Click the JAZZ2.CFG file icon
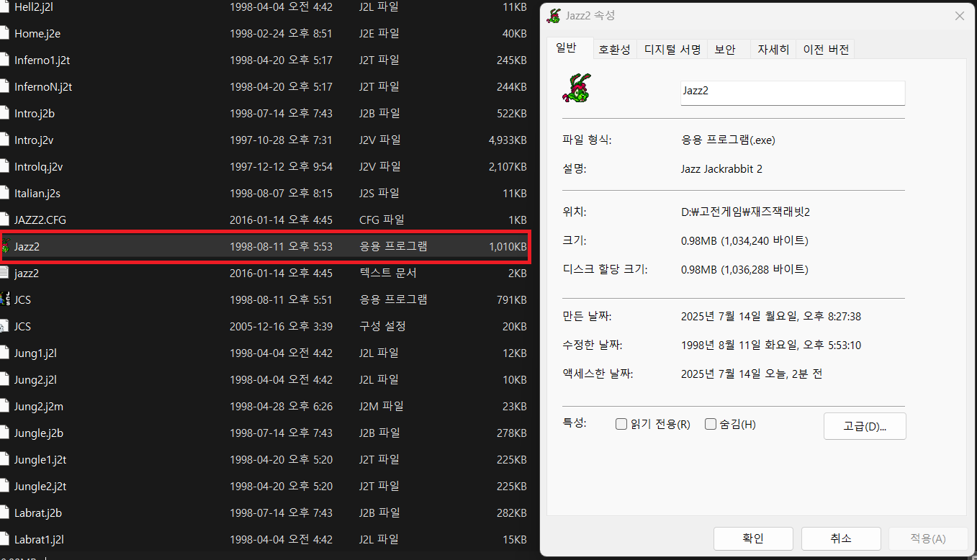Viewport: 977px width, 560px height. coord(6,220)
